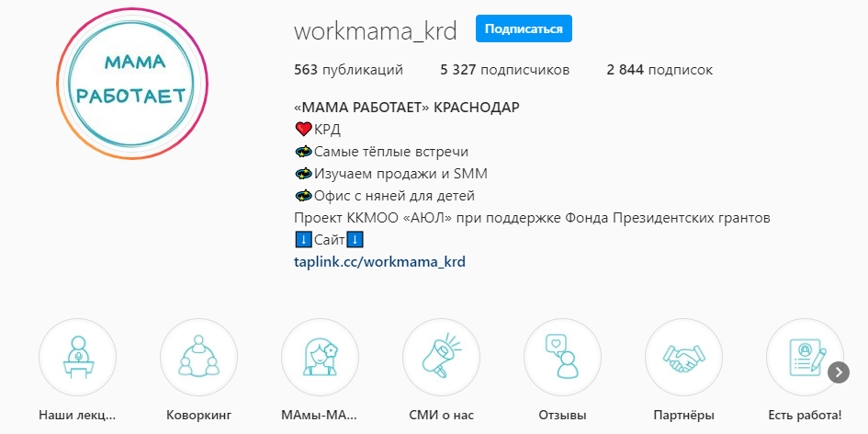Click the Наши лекц... highlight label
The height and width of the screenshot is (434, 868).
point(77,416)
